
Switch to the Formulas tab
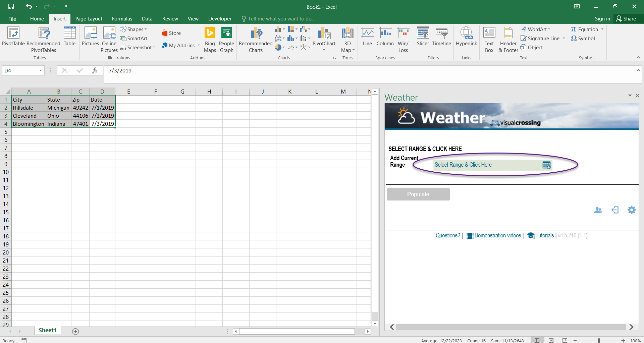click(122, 19)
